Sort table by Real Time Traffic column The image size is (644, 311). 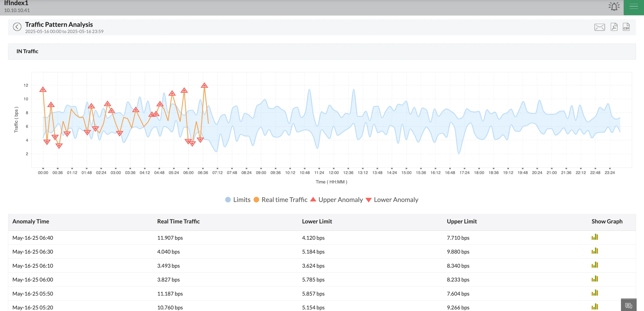point(178,221)
